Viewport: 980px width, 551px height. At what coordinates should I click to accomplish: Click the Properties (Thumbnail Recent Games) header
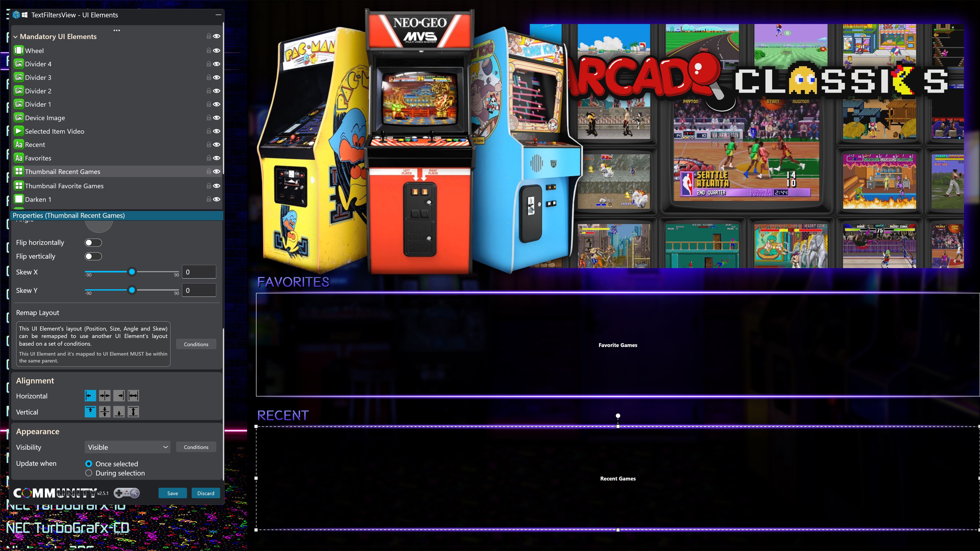pos(117,216)
